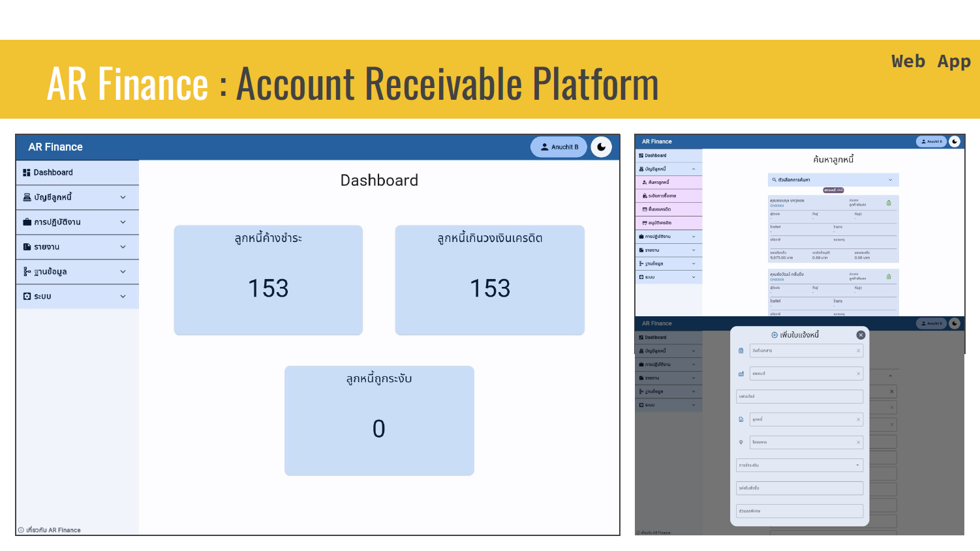
Task: Close the เพิ่มใบแจ้งหนี้ dialog with the X icon
Action: click(x=861, y=335)
